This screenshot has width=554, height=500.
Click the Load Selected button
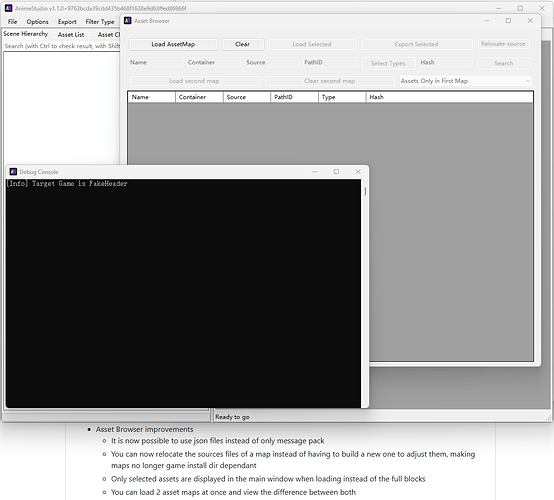click(x=312, y=44)
